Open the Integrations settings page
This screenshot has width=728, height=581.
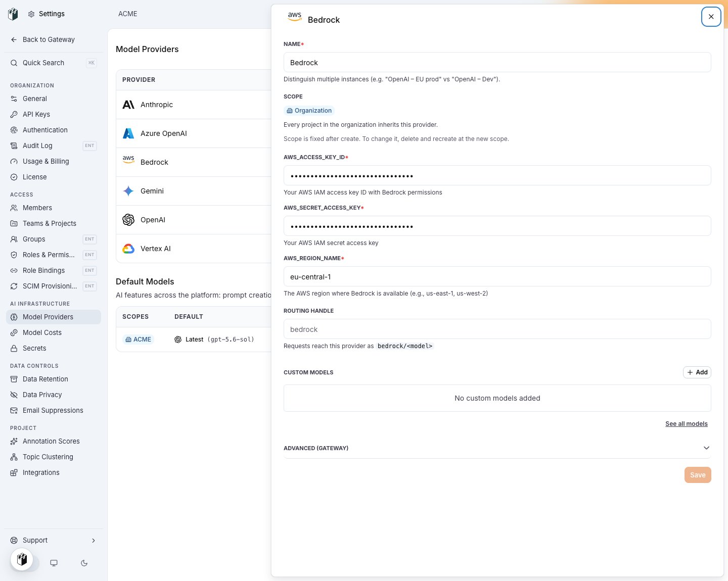(54, 473)
